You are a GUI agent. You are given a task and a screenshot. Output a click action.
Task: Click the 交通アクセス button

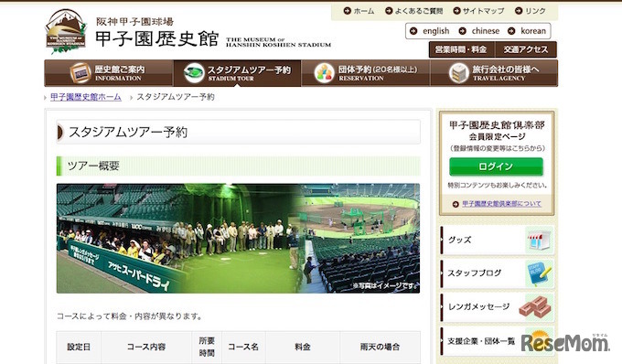pos(526,49)
